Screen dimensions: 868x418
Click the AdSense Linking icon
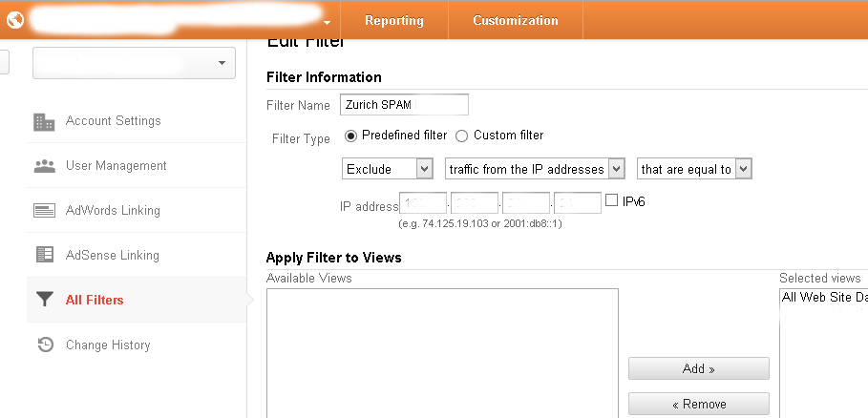click(x=44, y=255)
